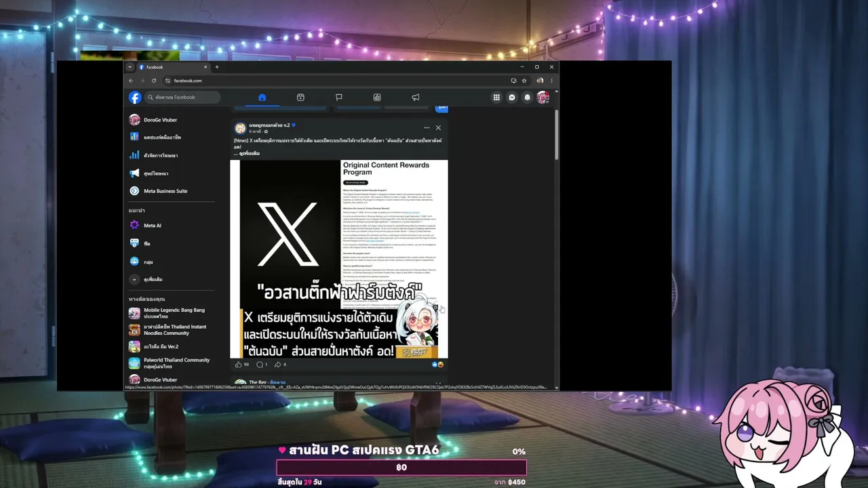Open Mobile Legends: Bang Bang shortcut
This screenshot has width=868, height=488.
pyautogui.click(x=168, y=313)
